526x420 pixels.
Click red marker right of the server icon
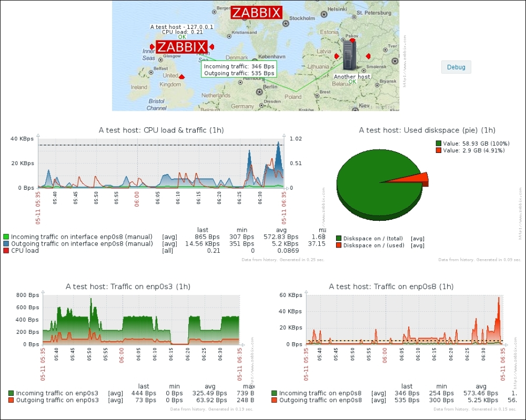click(x=368, y=56)
